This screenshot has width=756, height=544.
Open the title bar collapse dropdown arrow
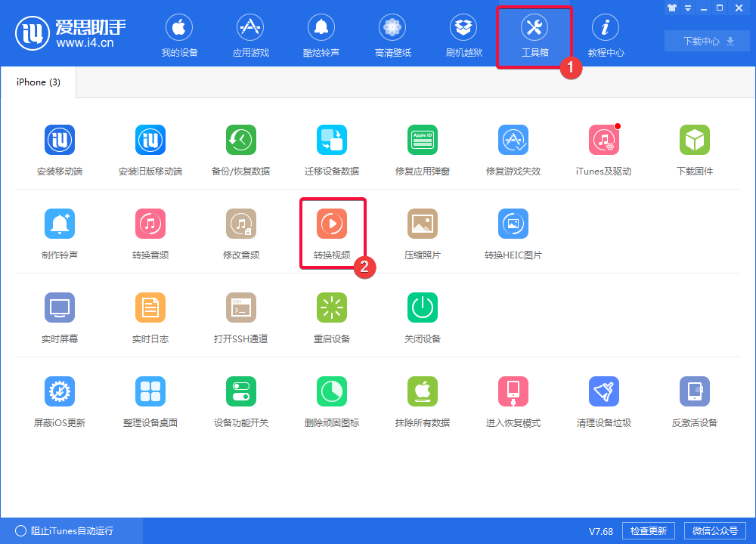pos(687,8)
